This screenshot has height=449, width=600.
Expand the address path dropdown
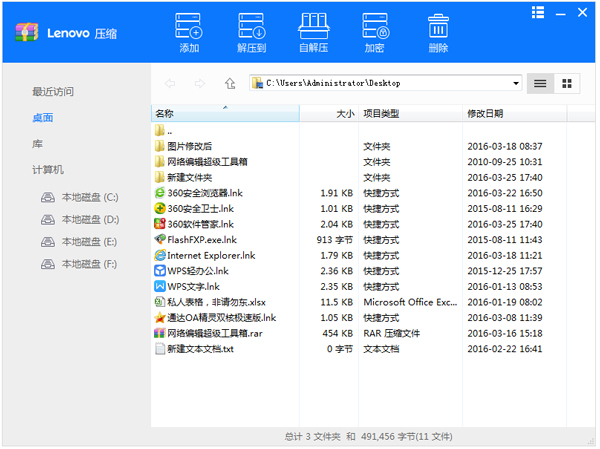point(516,83)
